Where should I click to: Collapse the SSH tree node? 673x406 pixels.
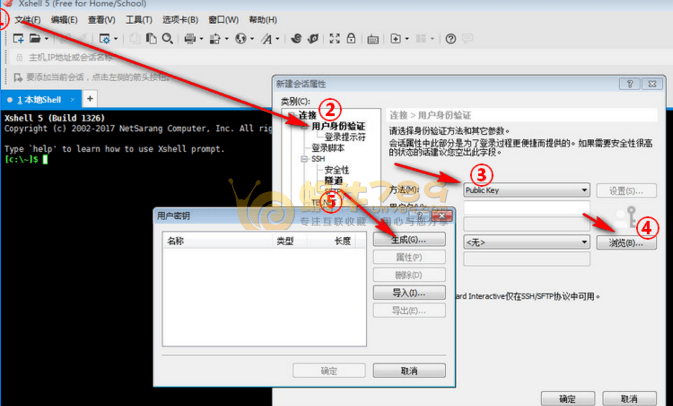click(x=303, y=159)
